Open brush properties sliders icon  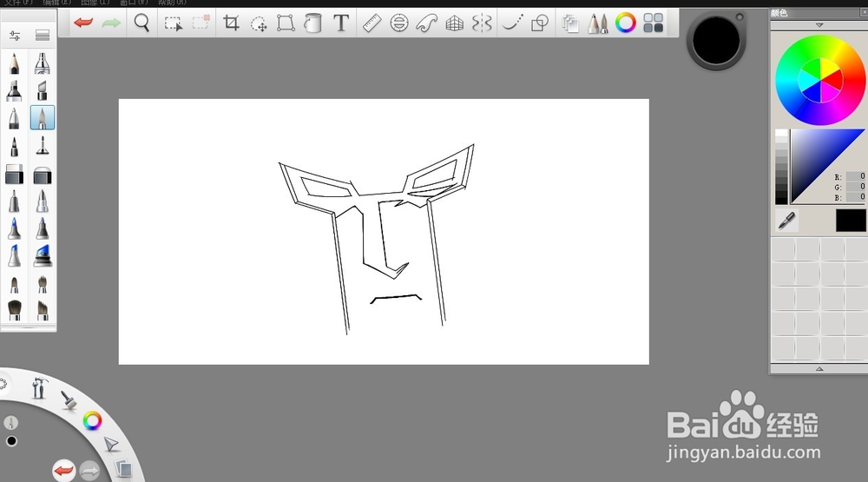pos(15,36)
